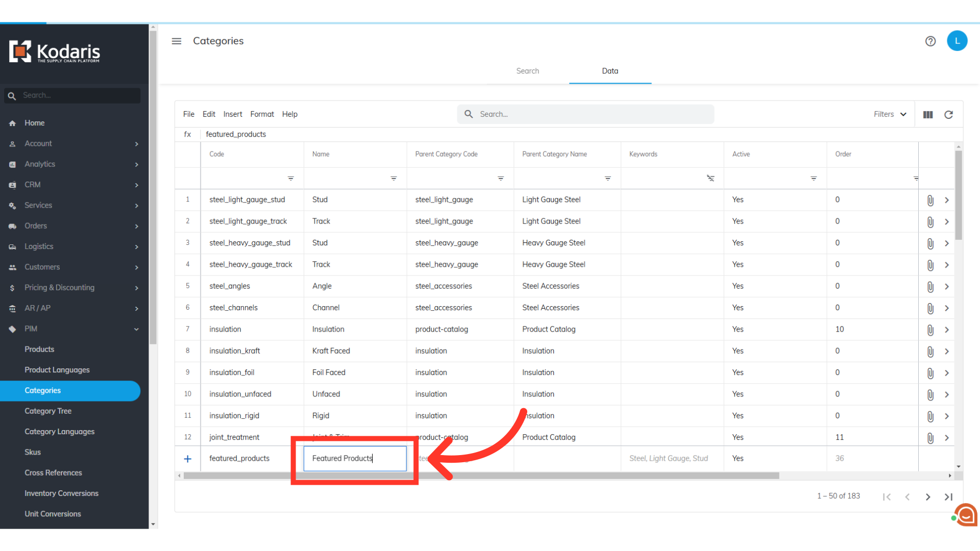This screenshot has width=980, height=551.
Task: Open Category Tree in sidebar
Action: (x=48, y=411)
